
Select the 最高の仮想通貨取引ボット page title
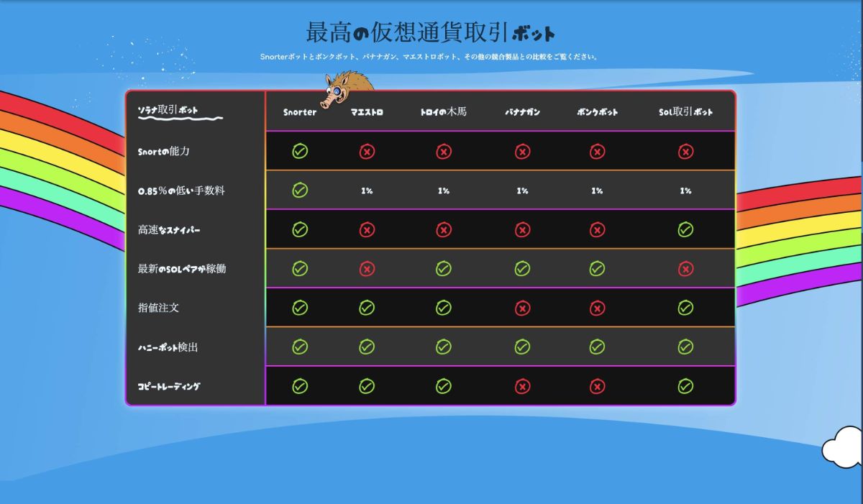point(429,31)
